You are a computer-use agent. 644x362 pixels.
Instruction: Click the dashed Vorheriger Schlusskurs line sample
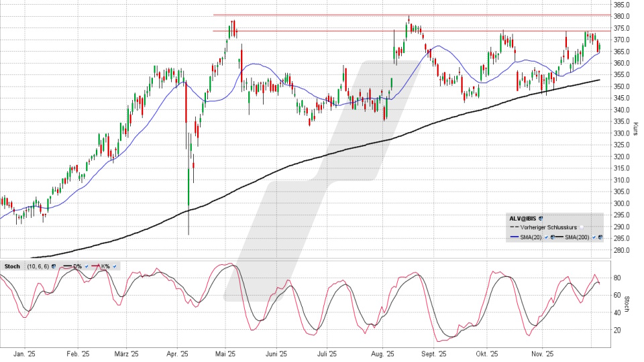point(515,227)
